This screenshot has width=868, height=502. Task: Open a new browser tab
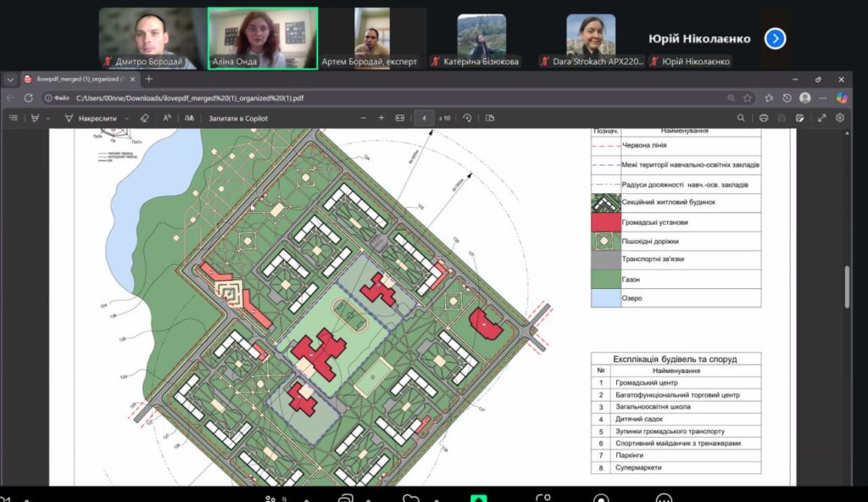(149, 79)
